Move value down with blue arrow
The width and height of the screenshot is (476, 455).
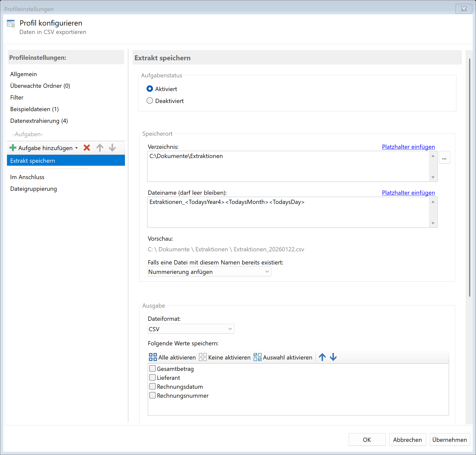click(x=333, y=357)
